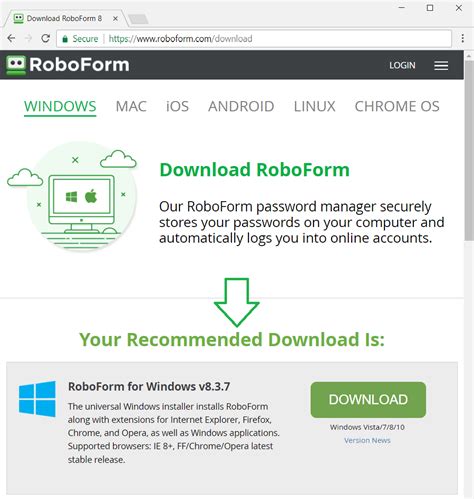The height and width of the screenshot is (499, 474).
Task: Click the LOGIN link in header
Action: click(x=402, y=65)
